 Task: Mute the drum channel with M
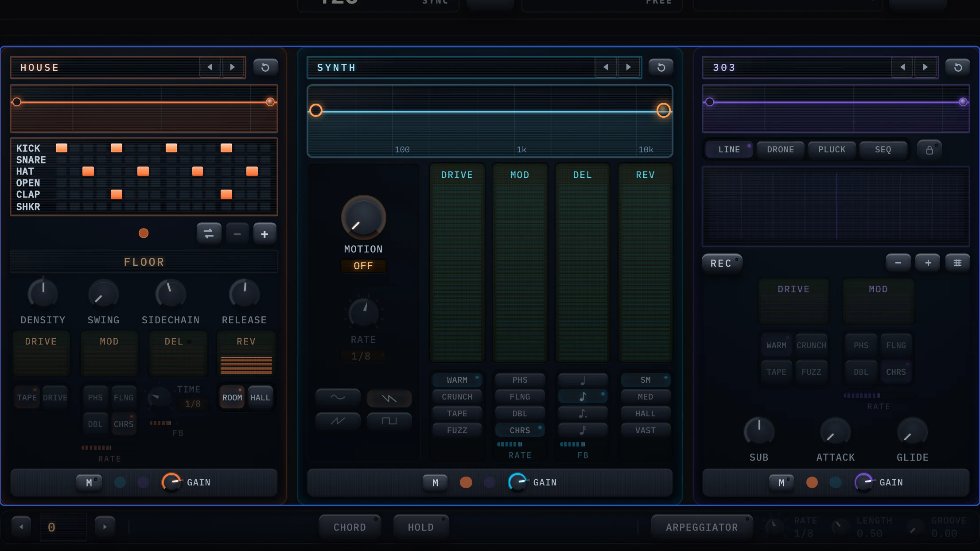tap(89, 483)
